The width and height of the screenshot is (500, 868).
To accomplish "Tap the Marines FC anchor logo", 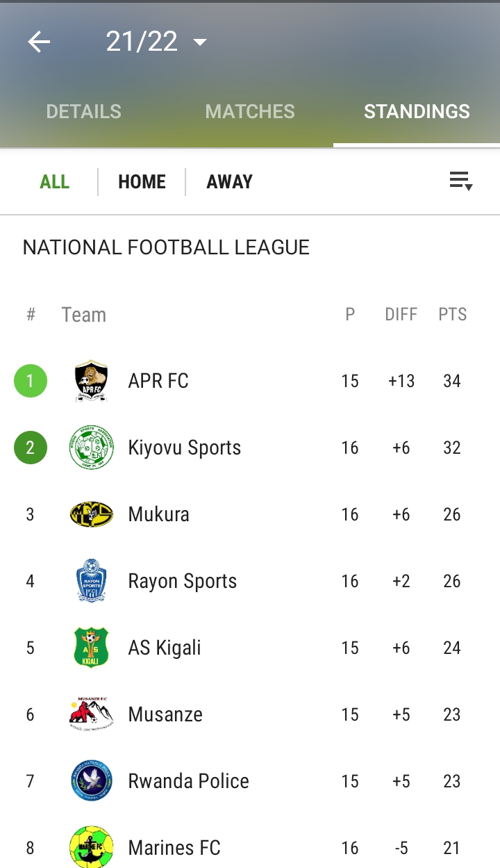I will coord(92,847).
